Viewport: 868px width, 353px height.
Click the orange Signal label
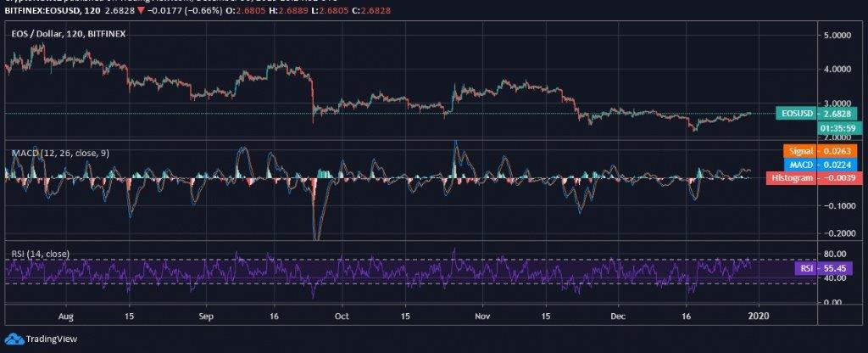point(799,151)
